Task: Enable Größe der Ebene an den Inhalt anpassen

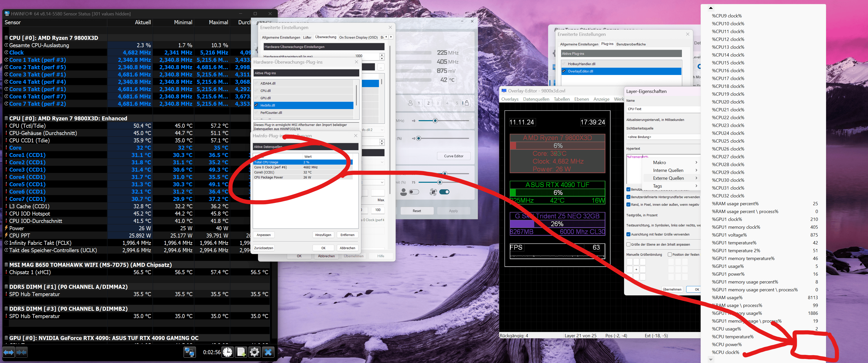Action: pyautogui.click(x=628, y=244)
